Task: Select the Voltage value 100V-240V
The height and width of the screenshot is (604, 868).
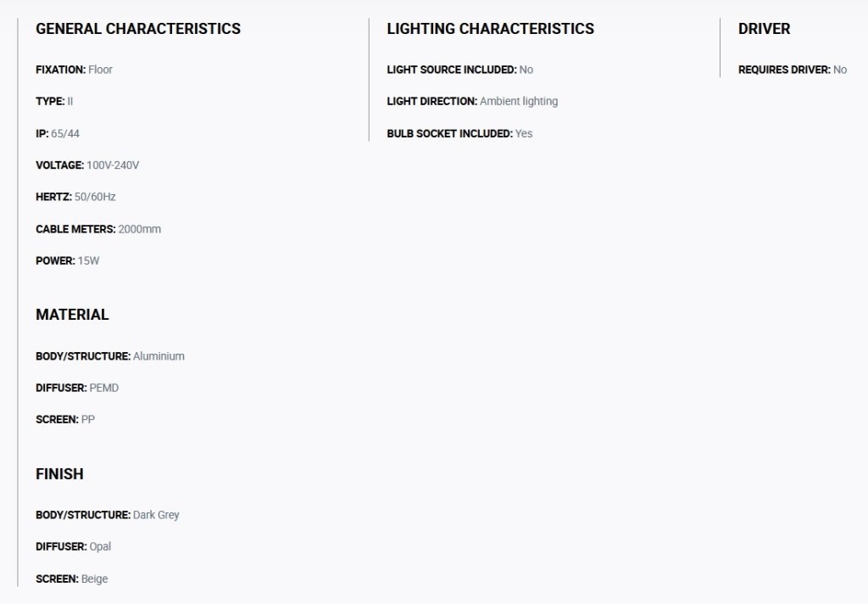Action: (113, 165)
